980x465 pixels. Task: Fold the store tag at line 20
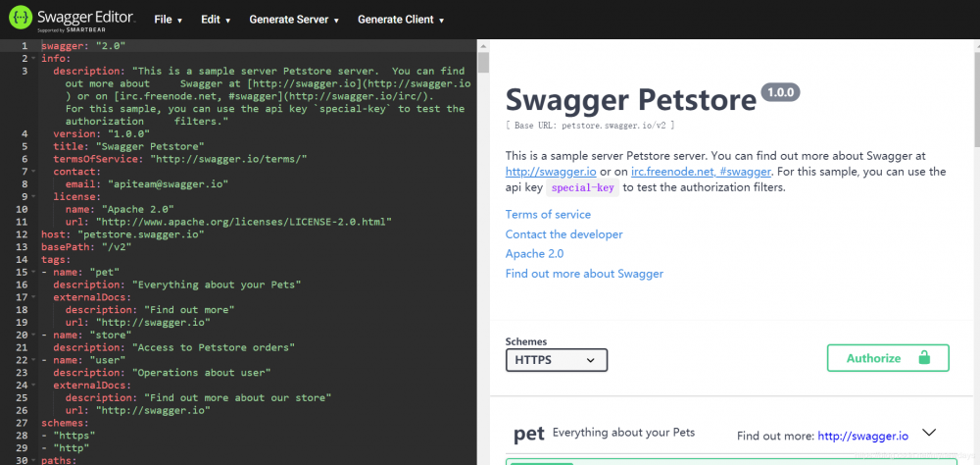pos(36,335)
